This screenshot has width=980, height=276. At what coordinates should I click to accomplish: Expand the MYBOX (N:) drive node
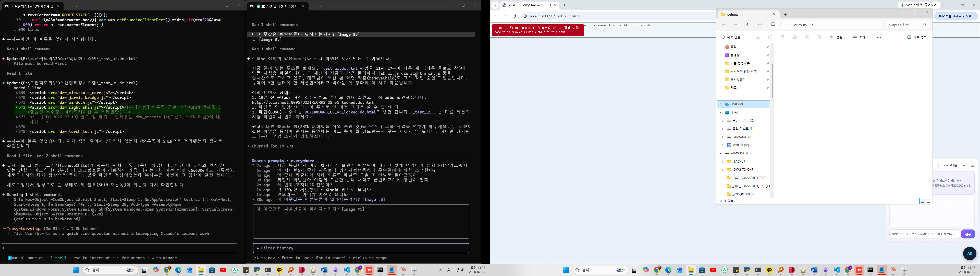coord(723,145)
